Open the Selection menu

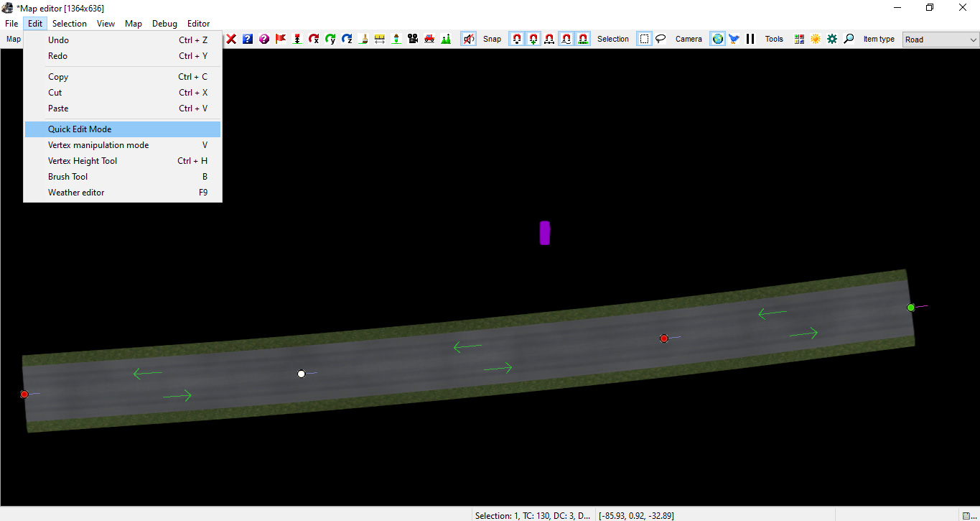point(70,24)
